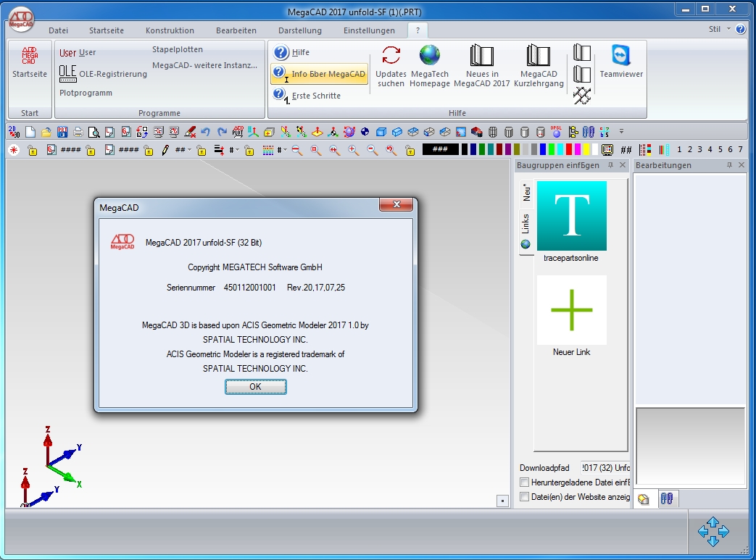This screenshot has width=756, height=560.
Task: Open the Teamviewer icon in ribbon
Action: pyautogui.click(x=621, y=61)
